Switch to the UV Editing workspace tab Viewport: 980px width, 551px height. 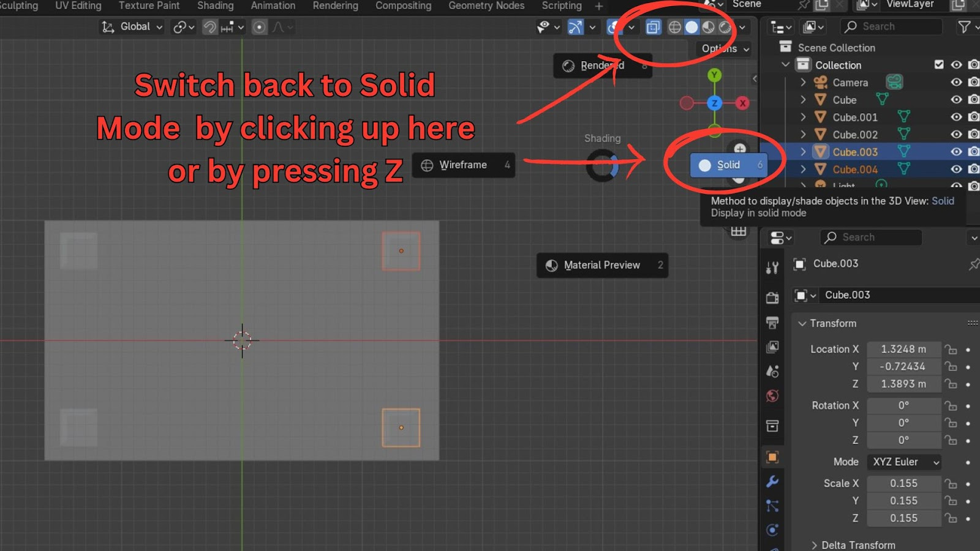[78, 6]
